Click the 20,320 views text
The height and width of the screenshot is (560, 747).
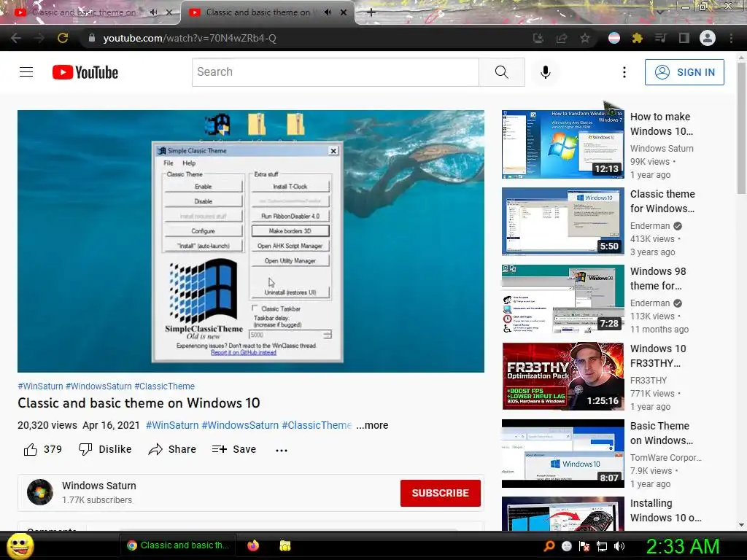click(x=47, y=425)
